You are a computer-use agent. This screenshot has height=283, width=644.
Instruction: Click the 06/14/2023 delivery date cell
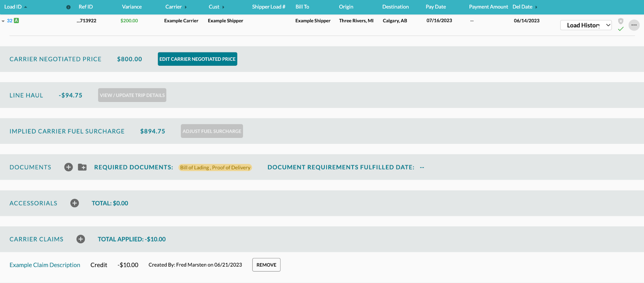(x=526, y=21)
